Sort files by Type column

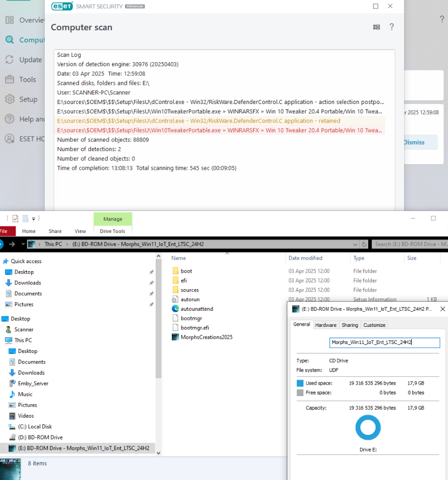377,258
